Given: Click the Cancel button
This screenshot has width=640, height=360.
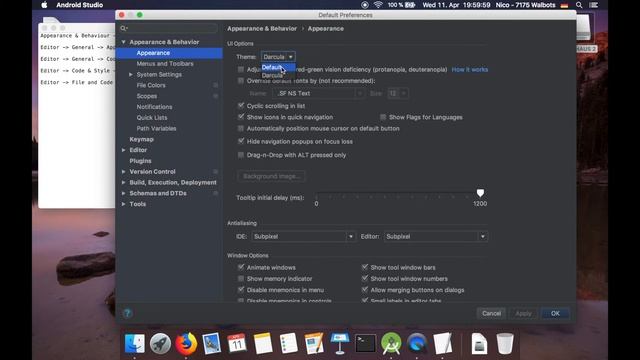Looking at the screenshot, I should 491,313.
